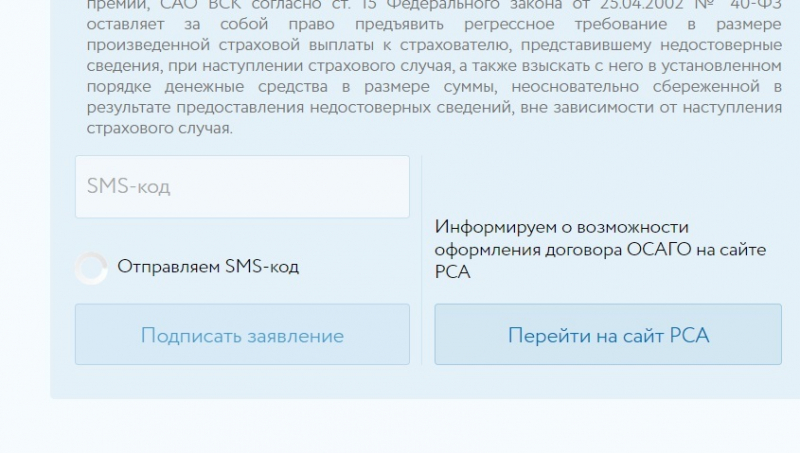Click the text Информируем о возможности

point(562,227)
